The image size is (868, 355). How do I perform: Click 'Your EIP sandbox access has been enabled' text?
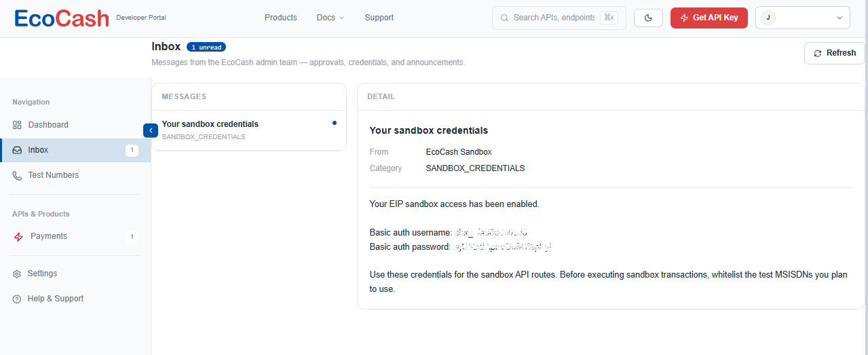454,204
